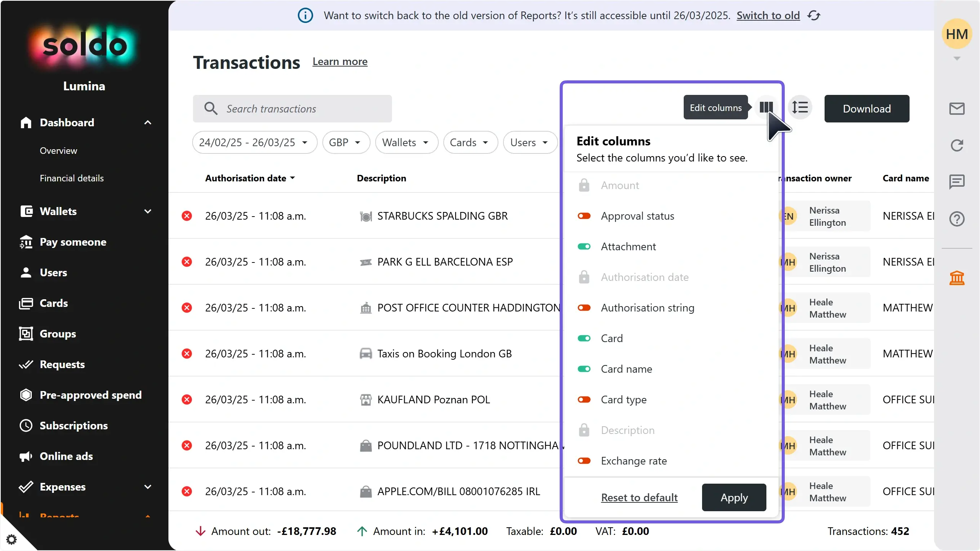Open the comments icon on right sidebar
Viewport: 980px width, 551px height.
957,181
